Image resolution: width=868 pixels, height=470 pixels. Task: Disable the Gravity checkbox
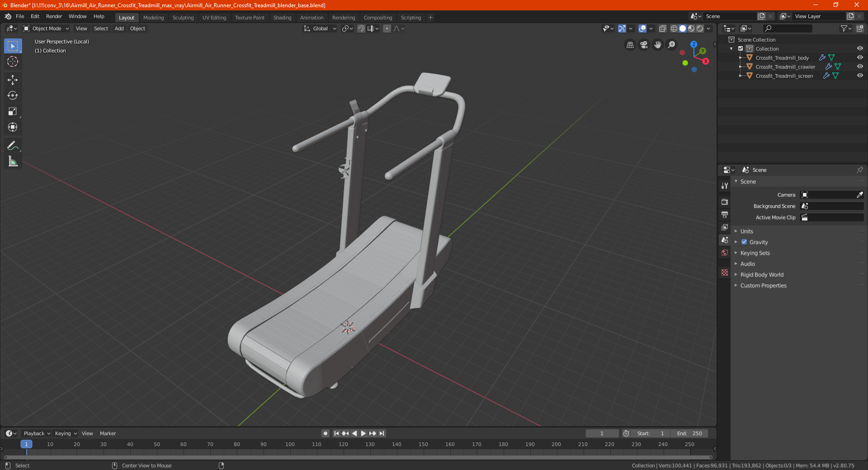(x=744, y=242)
